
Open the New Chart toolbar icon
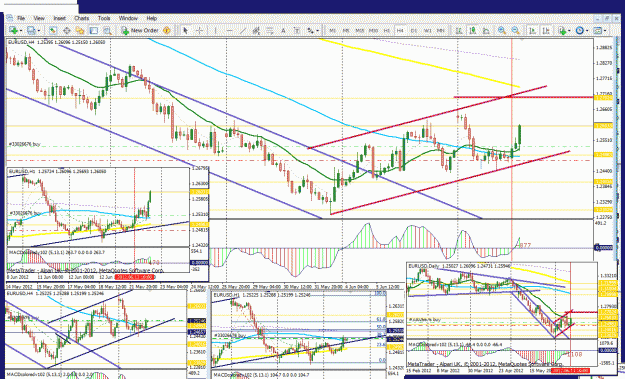13,30
